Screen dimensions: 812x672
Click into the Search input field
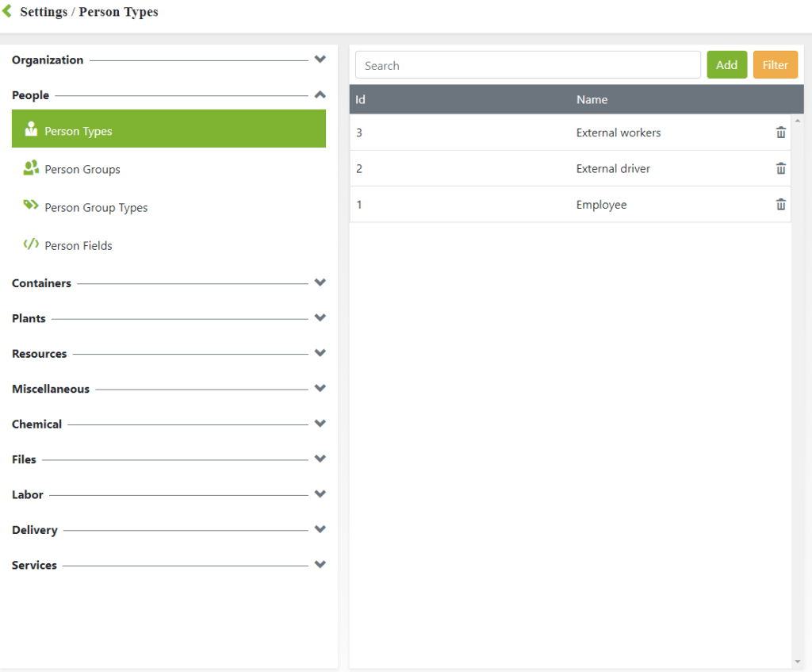527,65
